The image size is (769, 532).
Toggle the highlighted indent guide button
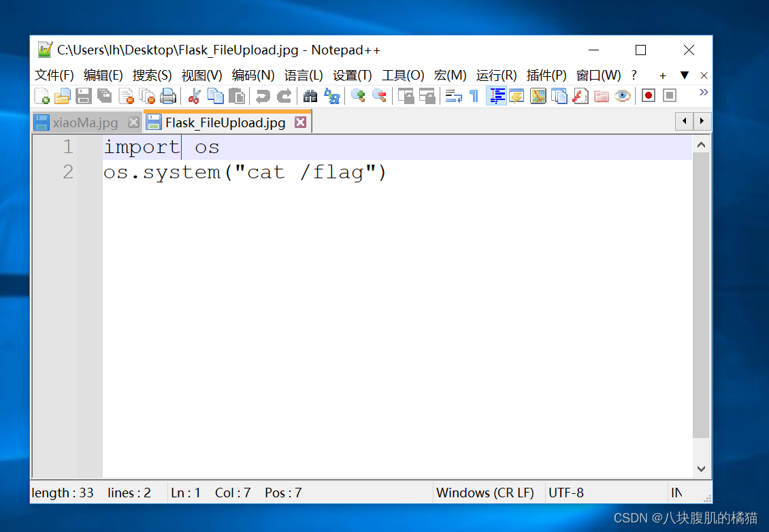coord(496,96)
